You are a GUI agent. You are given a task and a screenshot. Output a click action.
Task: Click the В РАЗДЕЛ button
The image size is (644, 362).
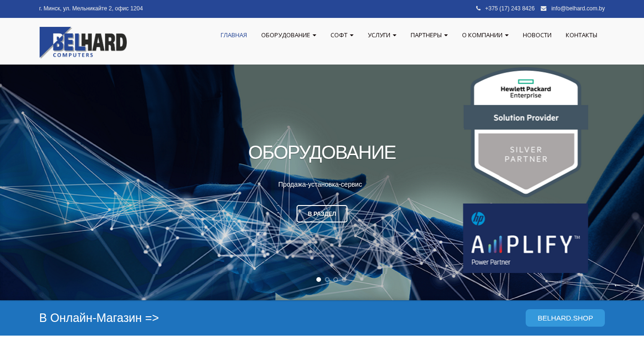point(322,214)
